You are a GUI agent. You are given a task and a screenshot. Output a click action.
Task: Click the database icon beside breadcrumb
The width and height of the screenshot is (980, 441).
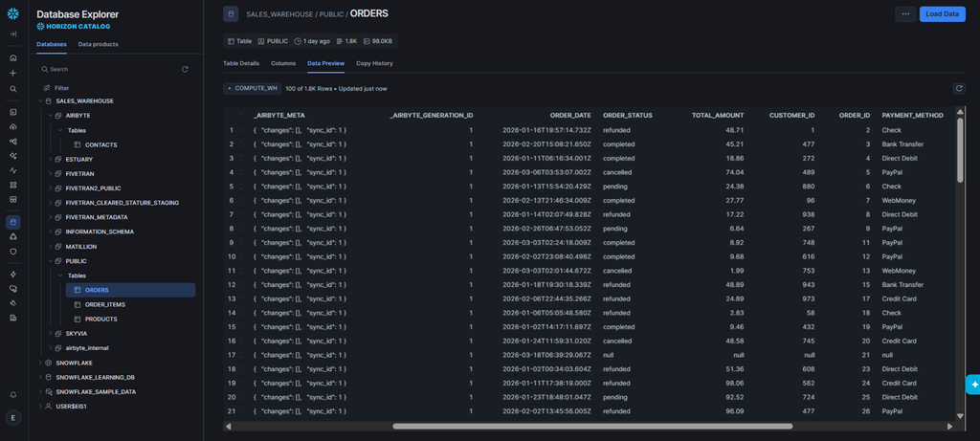[x=232, y=13]
